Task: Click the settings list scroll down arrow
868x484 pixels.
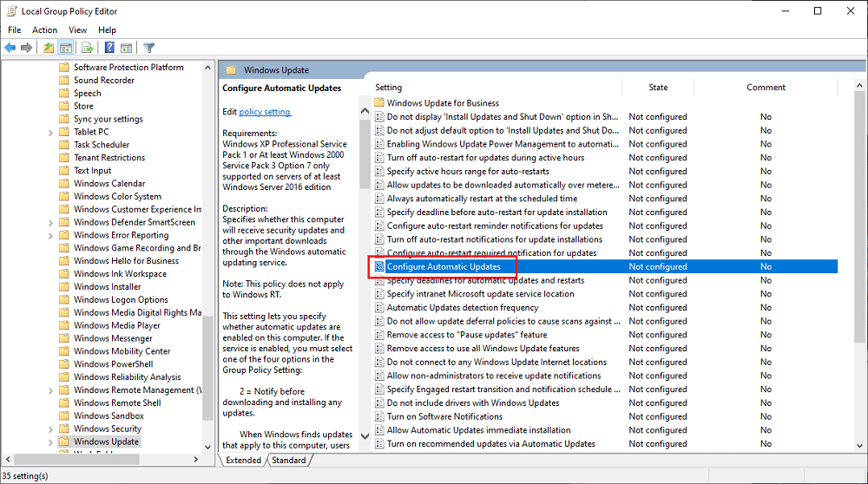Action: coord(859,445)
